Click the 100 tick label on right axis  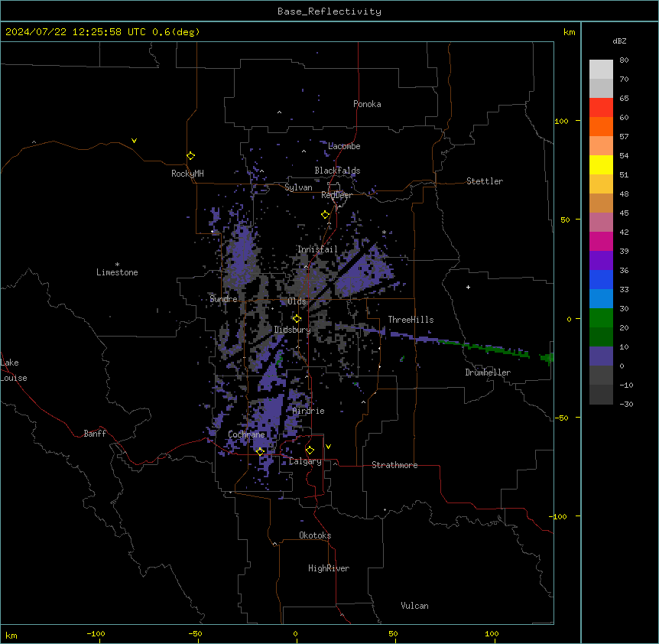(561, 121)
